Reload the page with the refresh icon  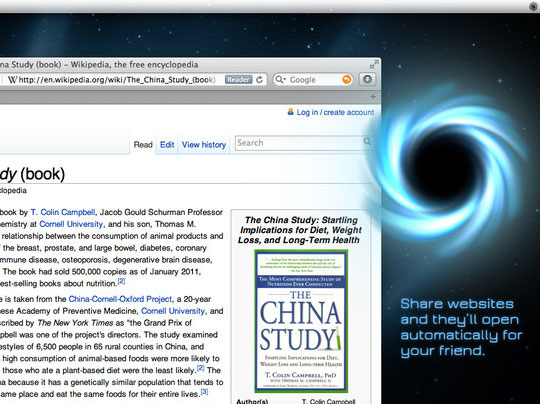pos(259,80)
